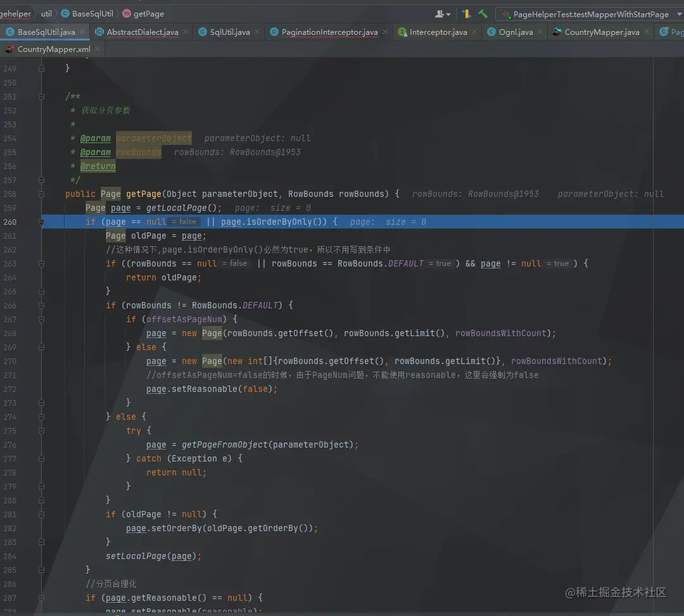Click 'RowBounds@1953' debug hint on line 255
Viewport: 684px width, 616px height.
(x=265, y=152)
